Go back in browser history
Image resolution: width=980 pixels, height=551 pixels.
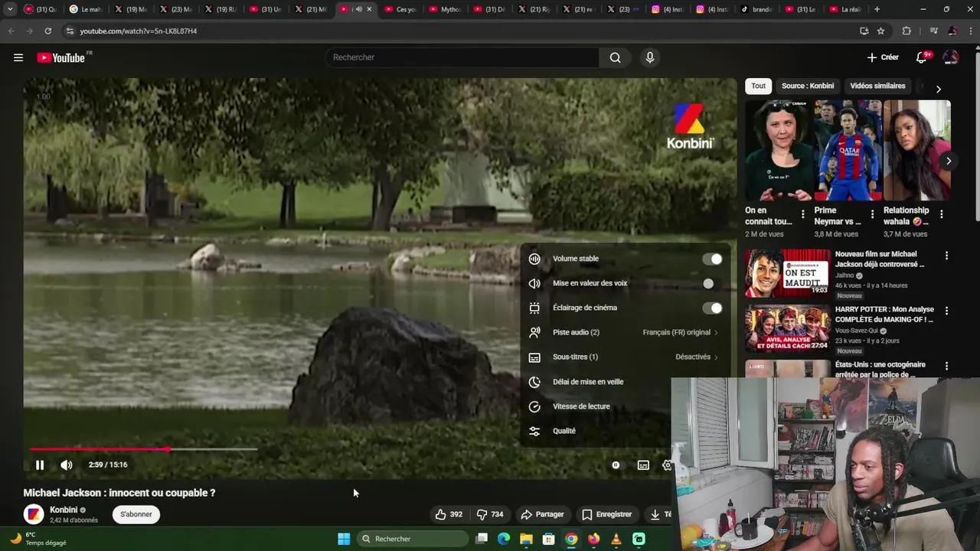(11, 31)
